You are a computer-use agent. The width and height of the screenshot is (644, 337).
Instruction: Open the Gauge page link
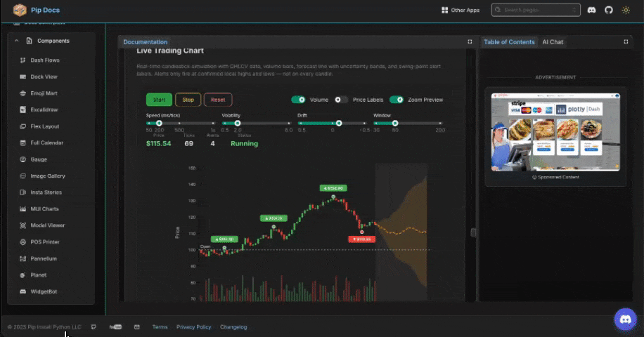pyautogui.click(x=39, y=159)
